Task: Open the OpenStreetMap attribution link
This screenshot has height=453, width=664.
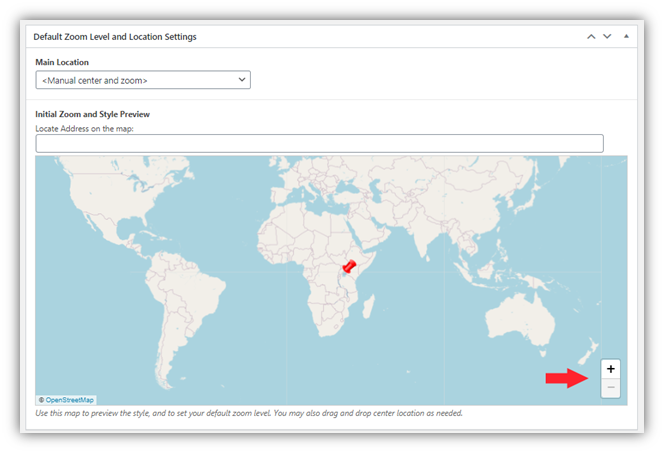Action: (x=69, y=400)
